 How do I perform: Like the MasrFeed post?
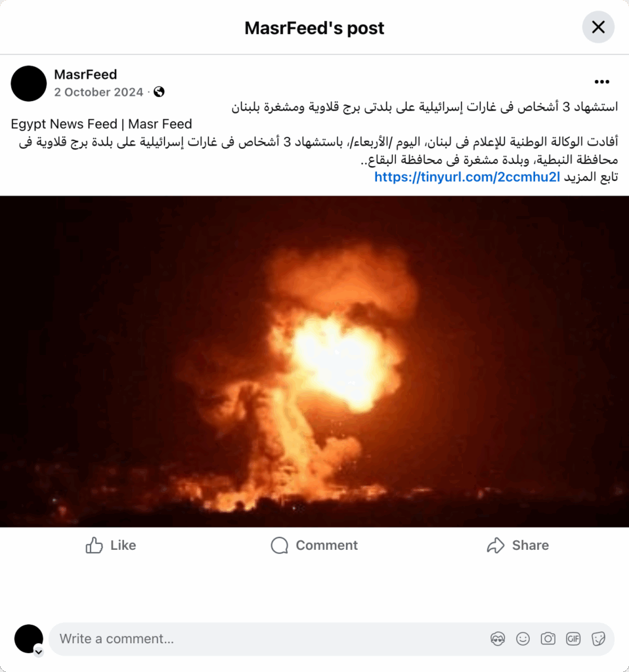110,545
